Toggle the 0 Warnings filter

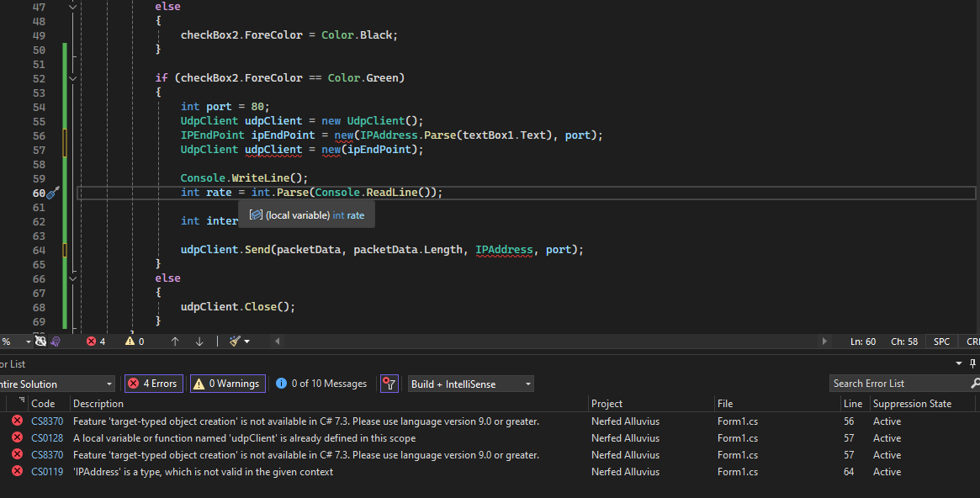(x=228, y=384)
